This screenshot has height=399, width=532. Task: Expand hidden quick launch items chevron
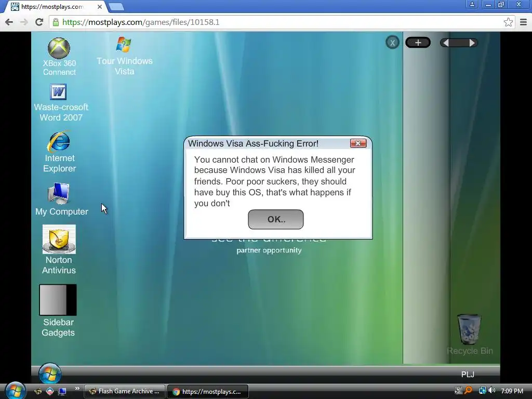[x=77, y=389]
